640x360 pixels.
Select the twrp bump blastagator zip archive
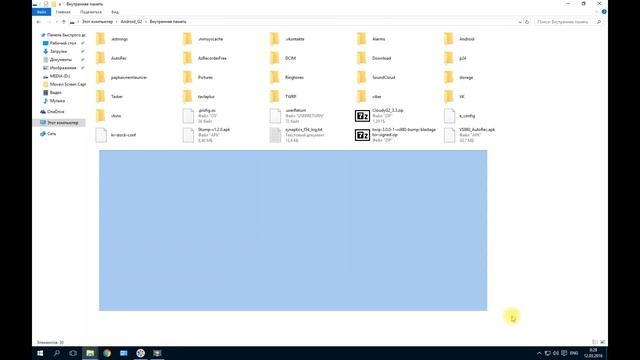click(x=396, y=135)
